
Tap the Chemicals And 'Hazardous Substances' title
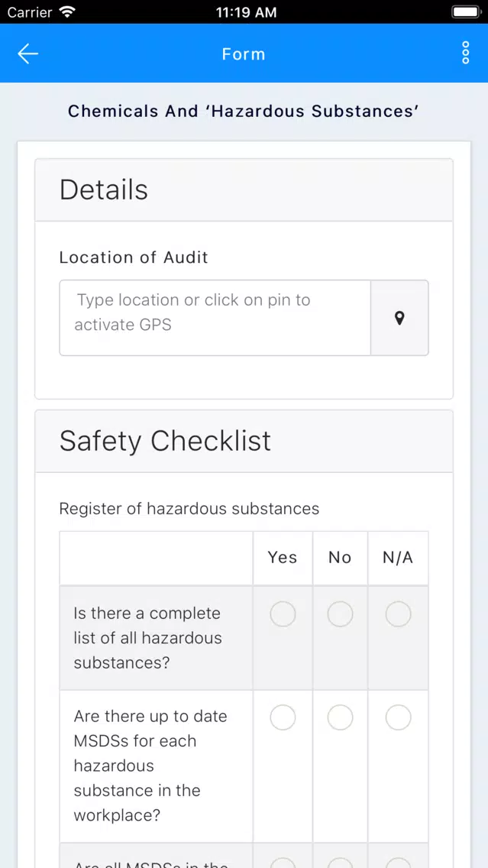(x=244, y=112)
